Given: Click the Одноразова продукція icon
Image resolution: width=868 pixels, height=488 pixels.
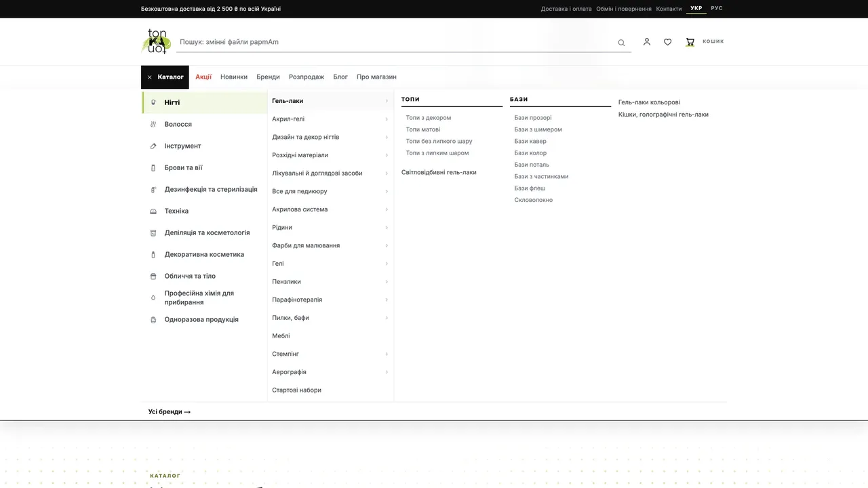Looking at the screenshot, I should click(x=153, y=320).
